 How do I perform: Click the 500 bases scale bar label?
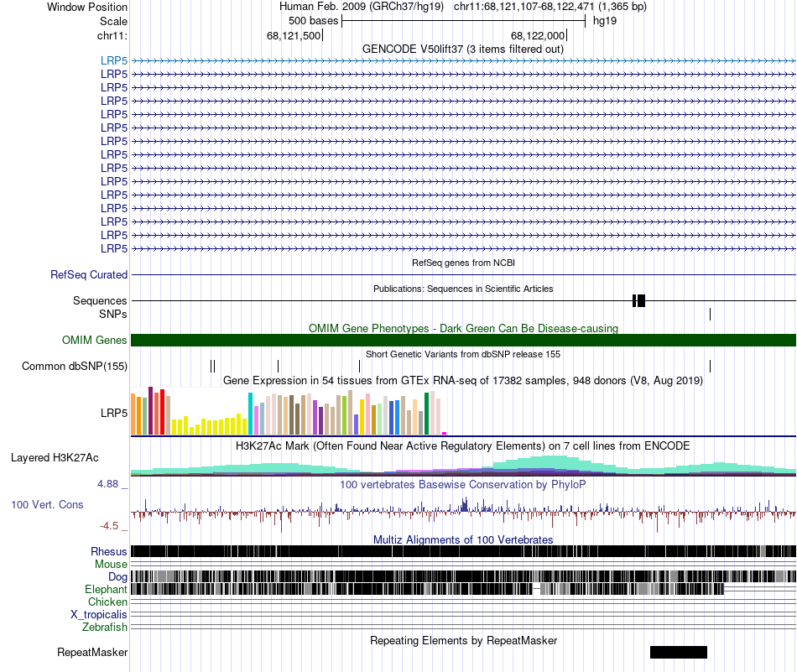(x=313, y=21)
